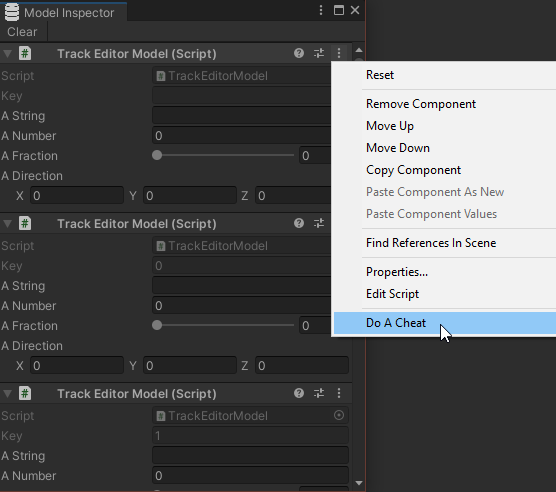Open third component's three-dot context menu
Image resolution: width=556 pixels, height=492 pixels.
pos(339,393)
